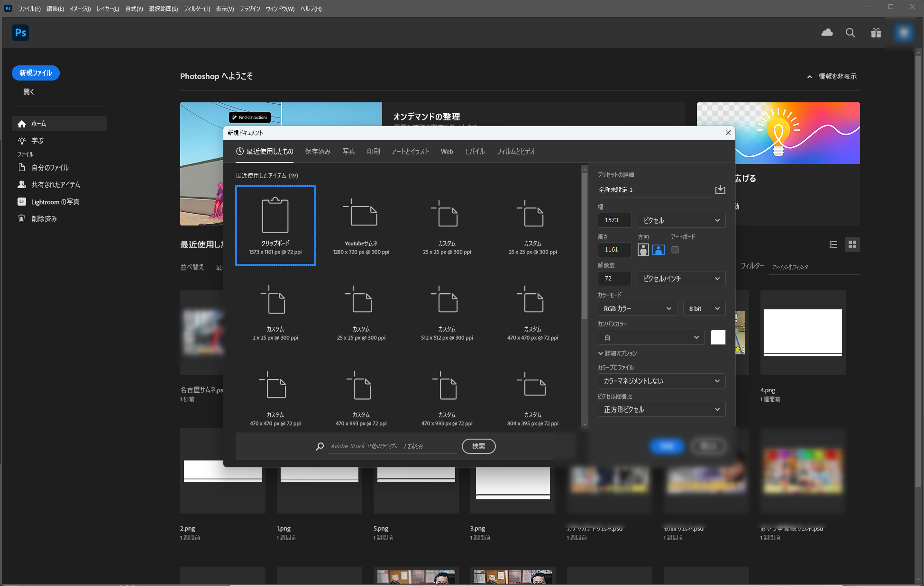
Task: Save preset with the download icon
Action: pos(720,189)
